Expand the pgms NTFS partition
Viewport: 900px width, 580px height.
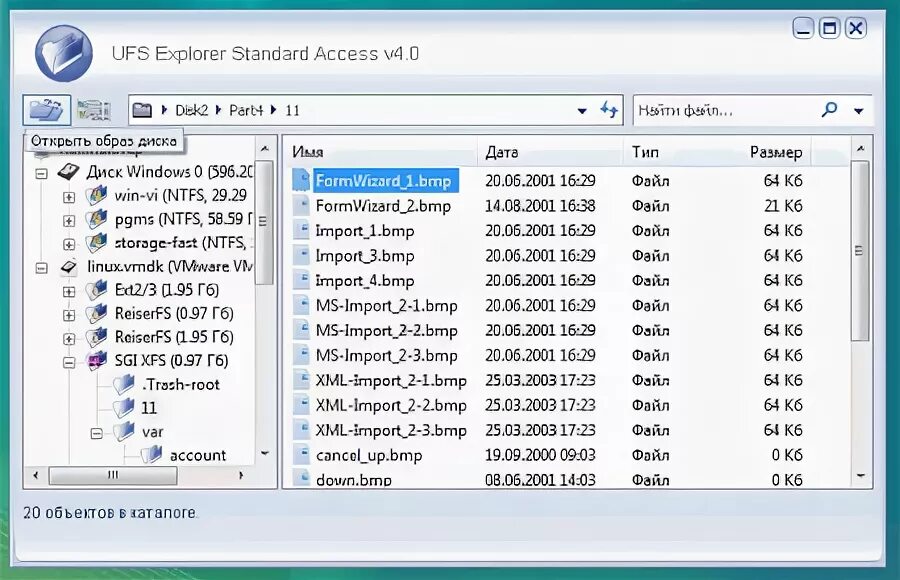69,221
